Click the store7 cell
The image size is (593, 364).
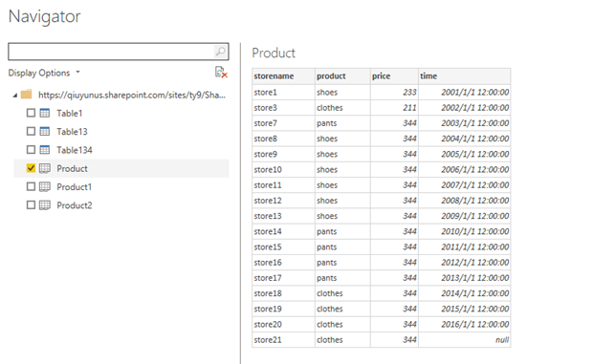click(284, 123)
